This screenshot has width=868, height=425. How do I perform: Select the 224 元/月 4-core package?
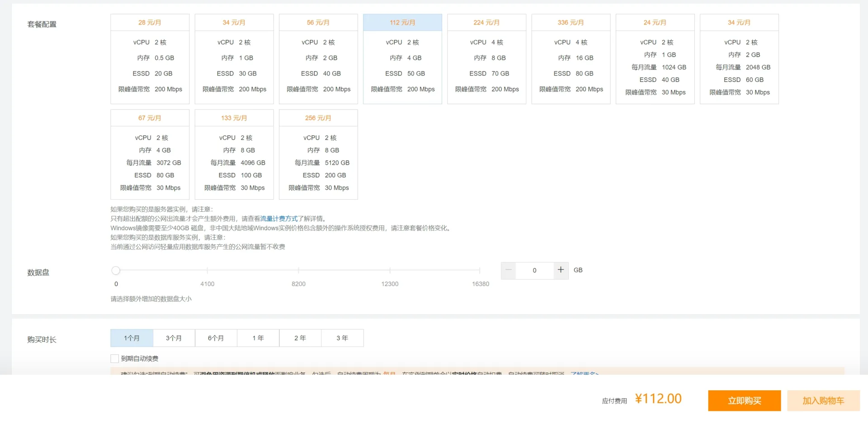pos(486,59)
